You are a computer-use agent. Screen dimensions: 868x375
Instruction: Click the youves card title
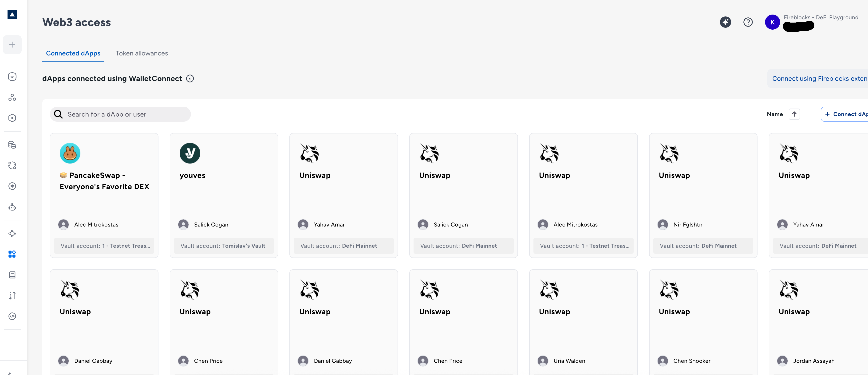tap(192, 176)
